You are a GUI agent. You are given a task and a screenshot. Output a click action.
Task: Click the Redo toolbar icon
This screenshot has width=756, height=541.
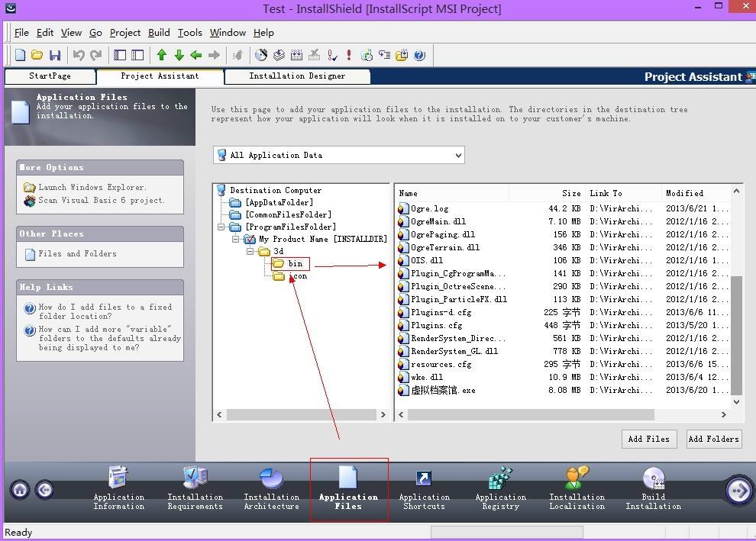pos(96,55)
